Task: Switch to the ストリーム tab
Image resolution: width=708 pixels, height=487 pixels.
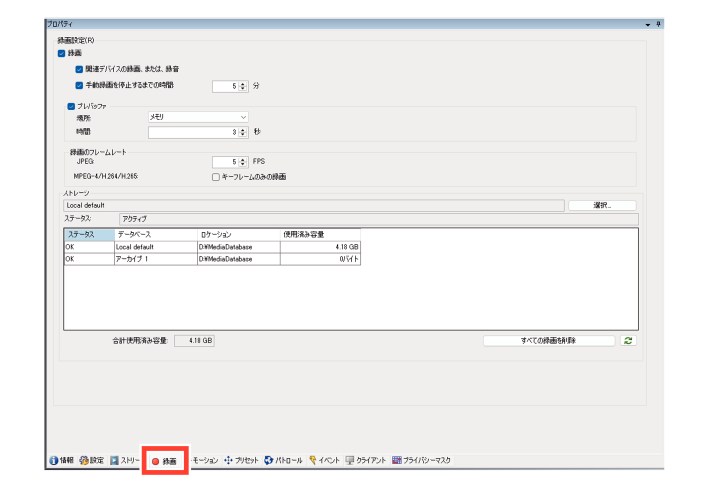Action: tap(125, 460)
